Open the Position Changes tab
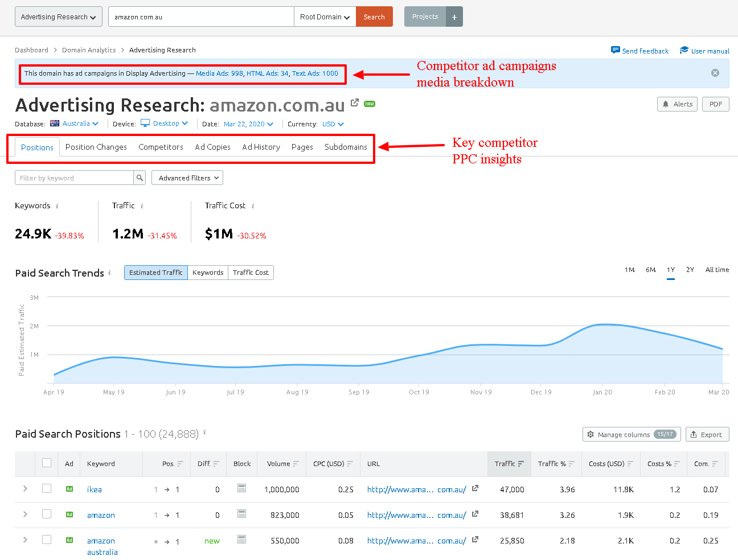The height and width of the screenshot is (560, 738). point(96,147)
